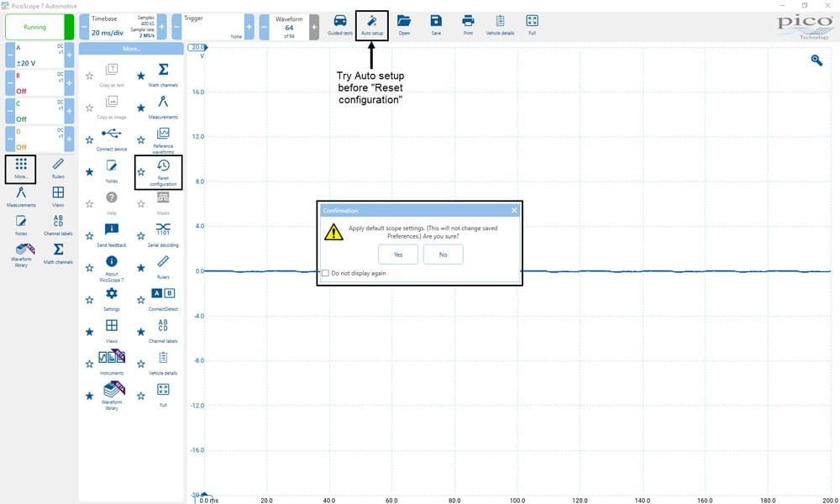The width and height of the screenshot is (840, 504).
Task: Open Math channels in the left sidebar
Action: coord(58,254)
